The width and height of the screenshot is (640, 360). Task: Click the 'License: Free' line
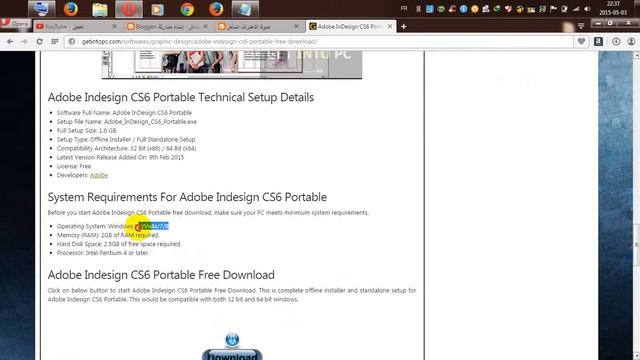(x=74, y=166)
